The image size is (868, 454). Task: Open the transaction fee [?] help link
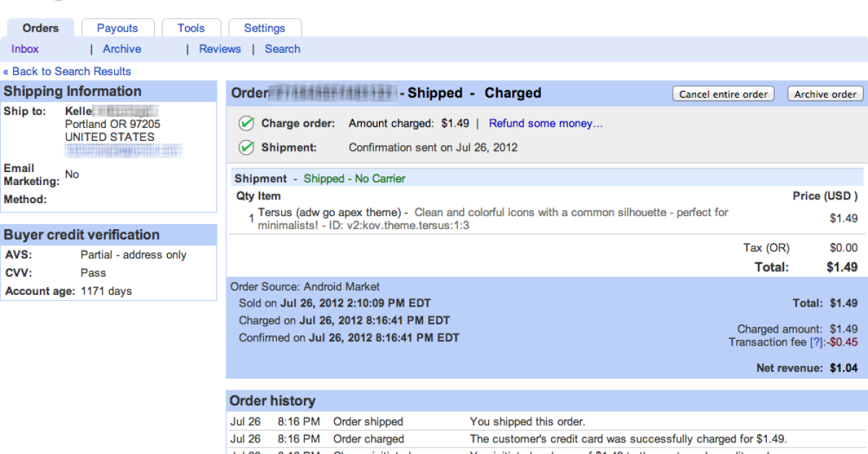click(x=817, y=342)
